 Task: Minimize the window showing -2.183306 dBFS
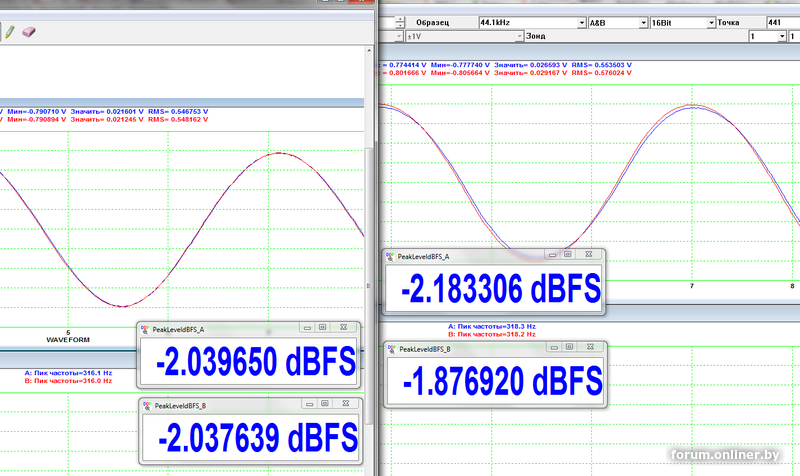pyautogui.click(x=550, y=256)
